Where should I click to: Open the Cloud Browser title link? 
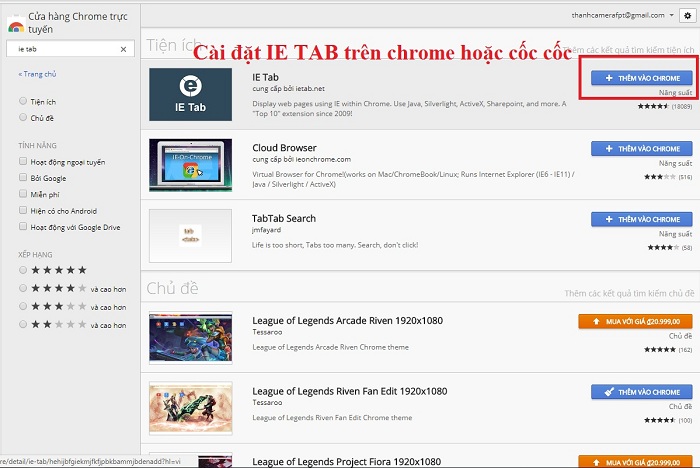(x=284, y=148)
